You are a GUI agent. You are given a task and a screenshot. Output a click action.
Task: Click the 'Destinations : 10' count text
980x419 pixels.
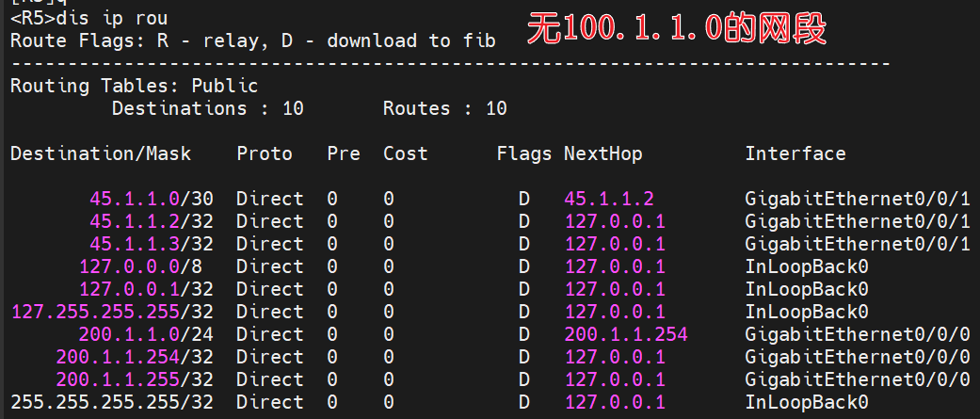[208, 108]
